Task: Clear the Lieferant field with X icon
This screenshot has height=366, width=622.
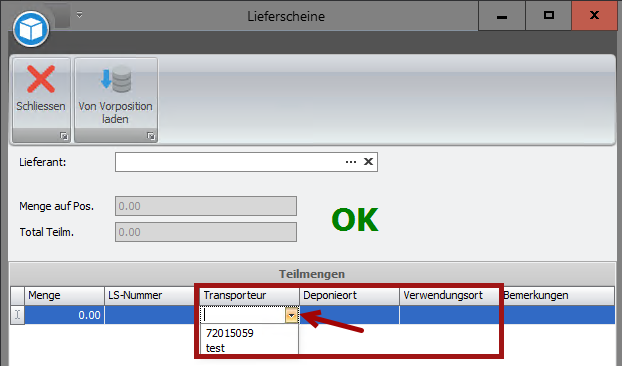Action: [x=368, y=162]
